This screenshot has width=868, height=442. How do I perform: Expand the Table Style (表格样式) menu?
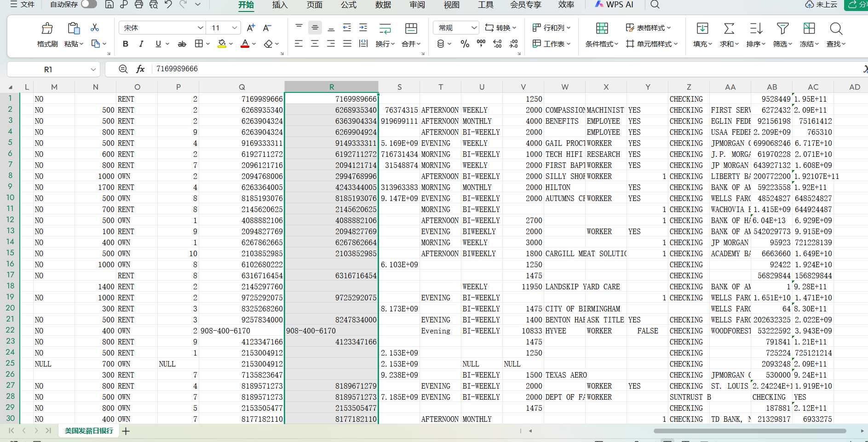click(648, 28)
